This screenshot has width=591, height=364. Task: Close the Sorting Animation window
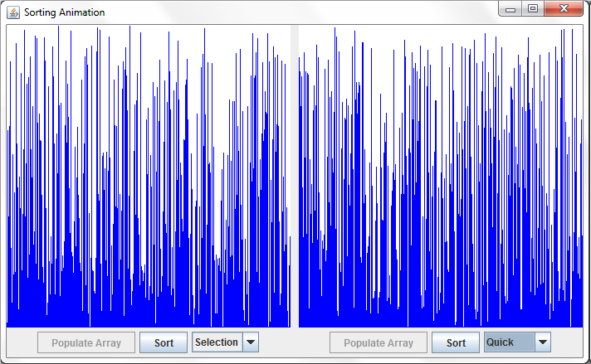pos(564,8)
